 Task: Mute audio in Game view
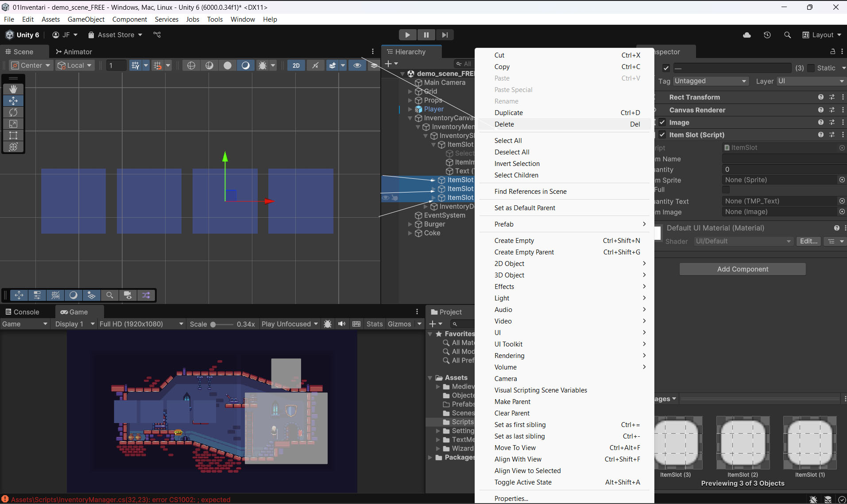click(x=342, y=324)
